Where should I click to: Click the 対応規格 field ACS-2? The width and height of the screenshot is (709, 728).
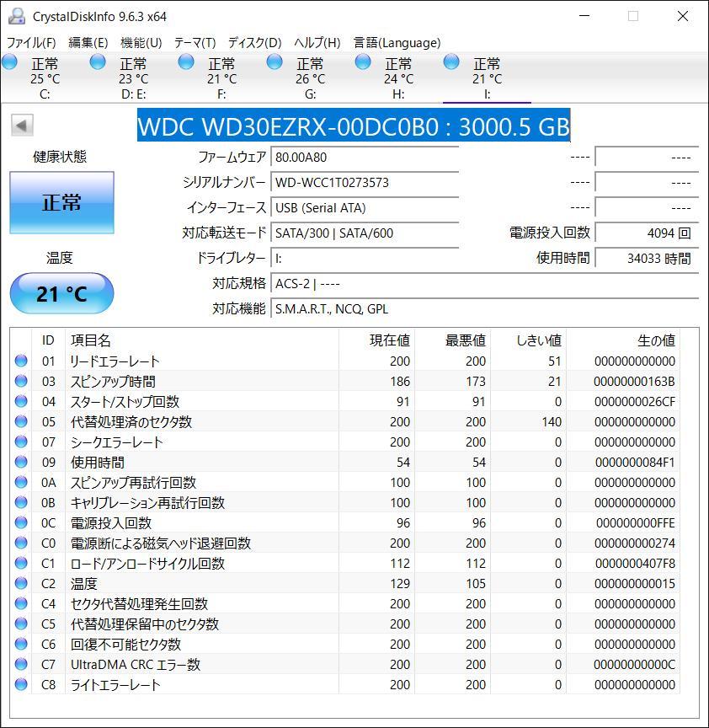485,283
